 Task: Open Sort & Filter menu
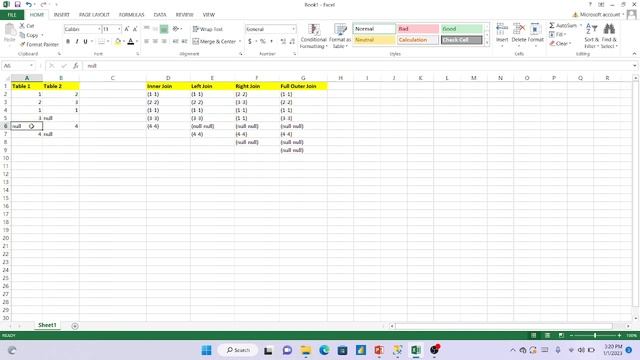[591, 36]
